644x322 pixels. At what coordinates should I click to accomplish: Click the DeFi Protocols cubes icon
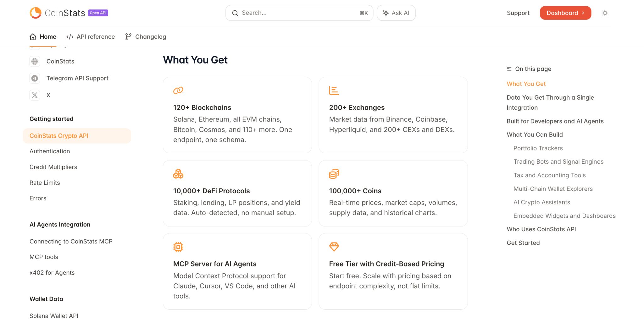tap(178, 174)
